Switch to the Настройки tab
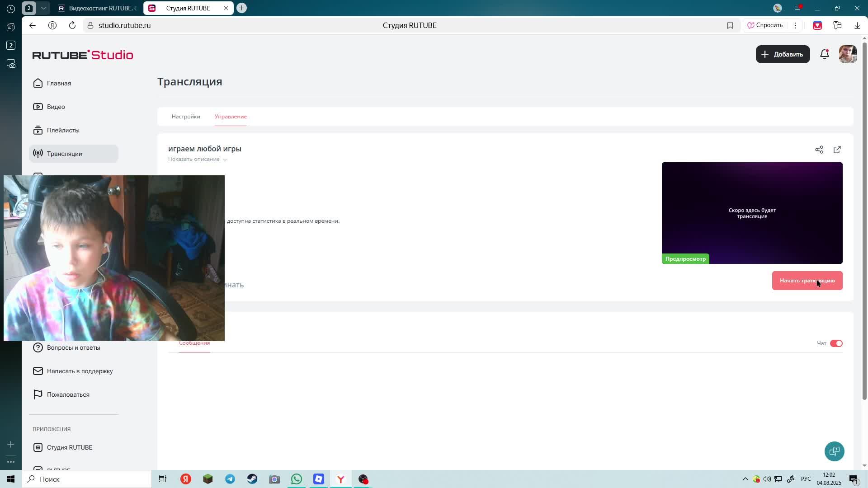The image size is (868, 488). pos(186,117)
